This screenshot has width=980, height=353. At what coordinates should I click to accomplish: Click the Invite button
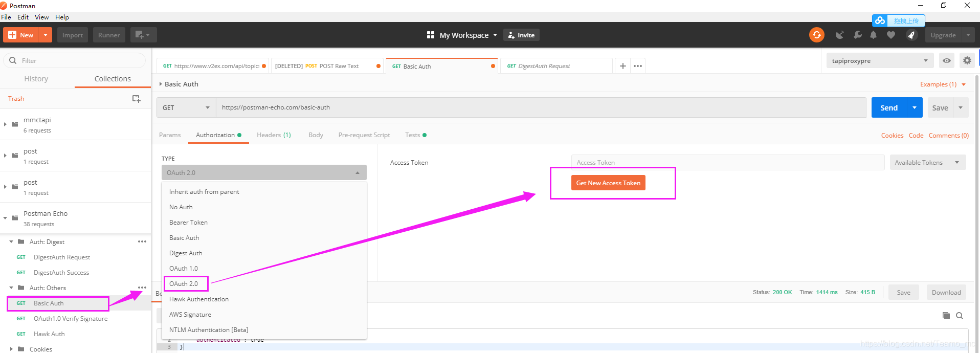[522, 35]
